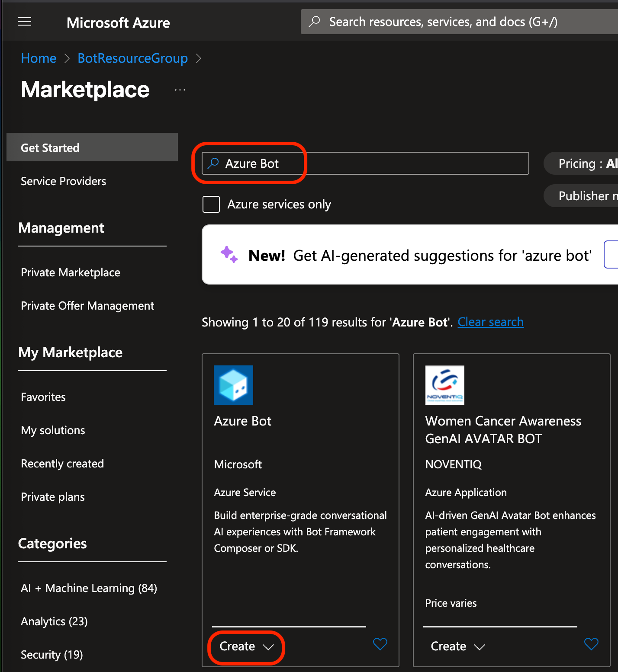This screenshot has height=672, width=618.
Task: Click the AI-generated suggestions banner text
Action: coord(420,256)
